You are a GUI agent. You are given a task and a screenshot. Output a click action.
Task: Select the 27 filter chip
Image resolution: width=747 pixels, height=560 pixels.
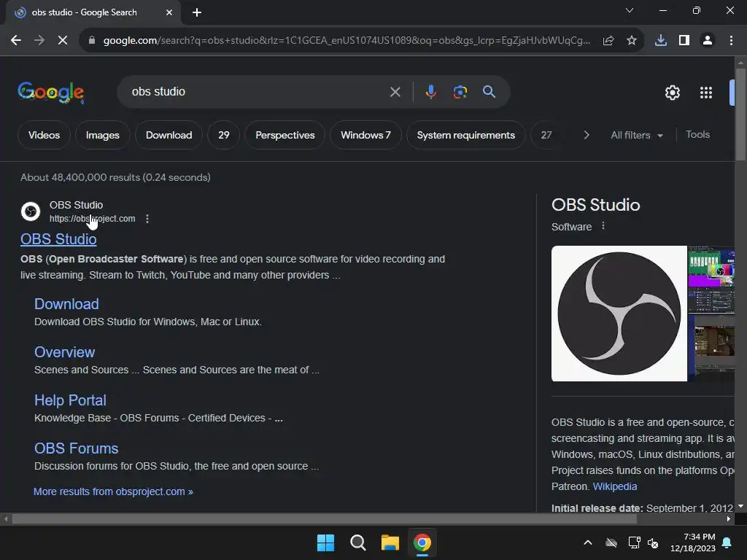(x=546, y=135)
